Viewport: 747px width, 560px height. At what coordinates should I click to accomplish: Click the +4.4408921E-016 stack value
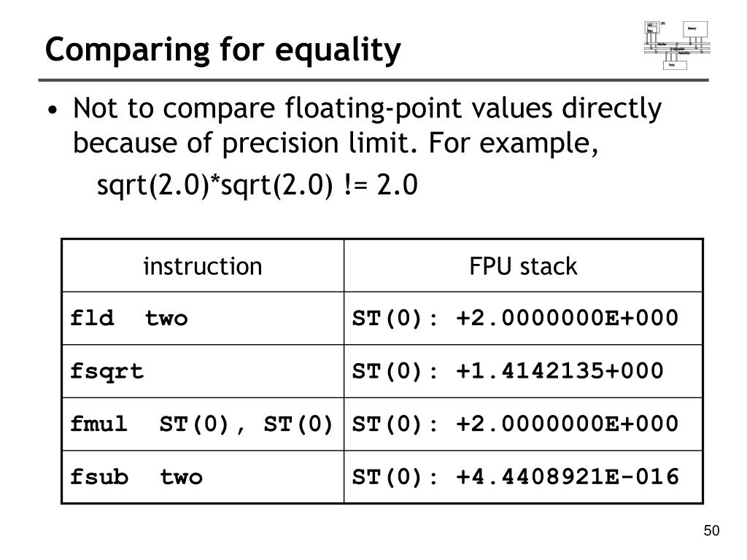point(567,477)
